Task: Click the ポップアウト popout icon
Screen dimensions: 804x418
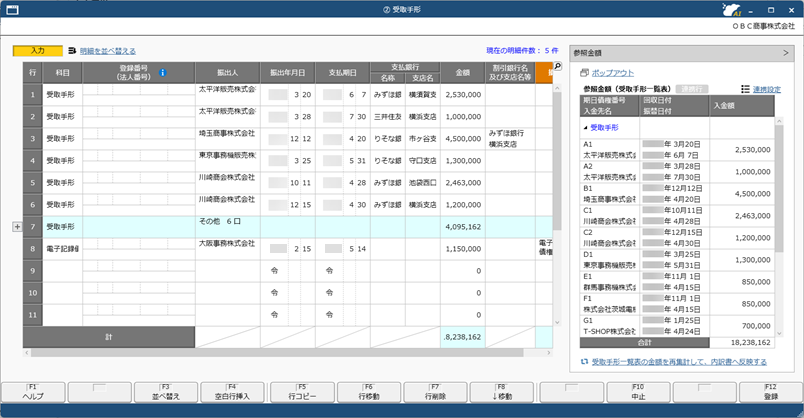Action: click(x=584, y=73)
